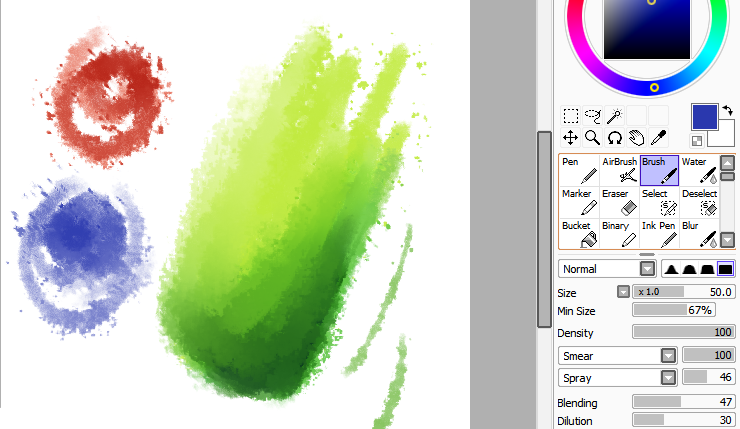
Task: Select the Eyedropper color picker tool
Action: 658,138
